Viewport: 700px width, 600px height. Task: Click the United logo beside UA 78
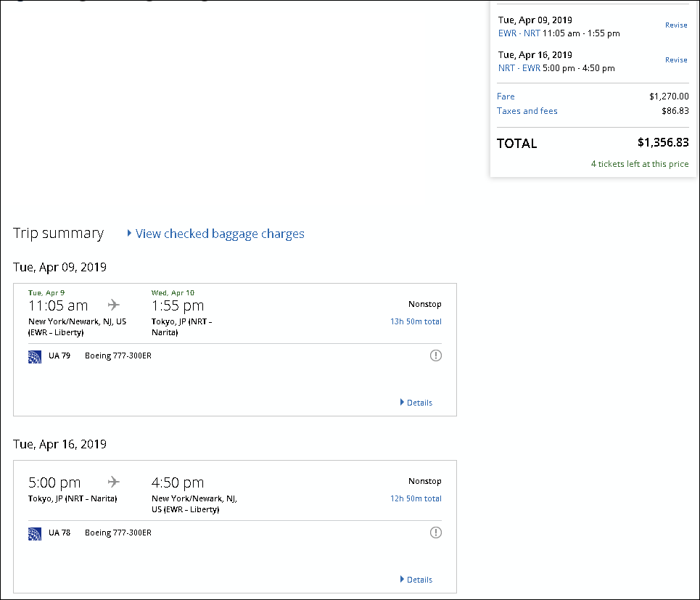point(35,533)
